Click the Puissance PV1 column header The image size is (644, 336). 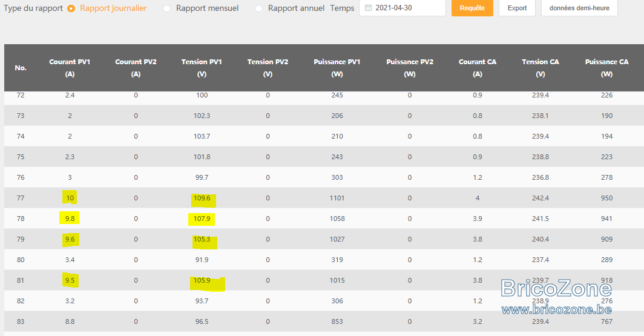point(337,68)
